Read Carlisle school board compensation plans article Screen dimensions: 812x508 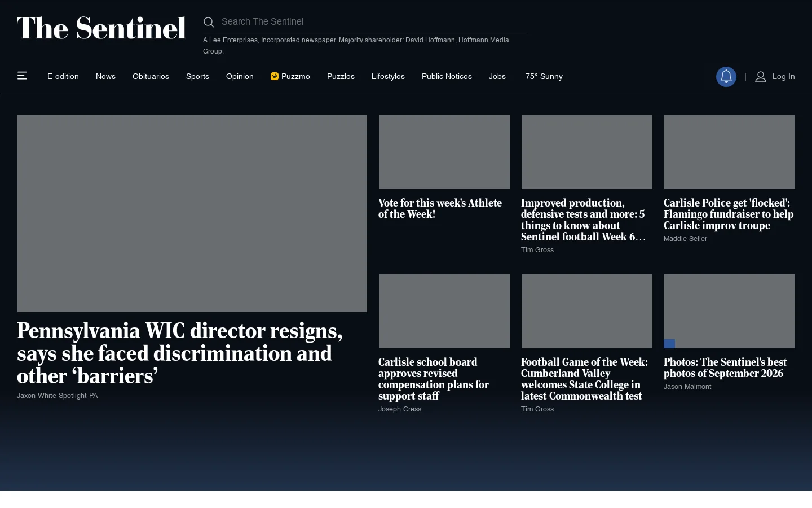(x=434, y=379)
